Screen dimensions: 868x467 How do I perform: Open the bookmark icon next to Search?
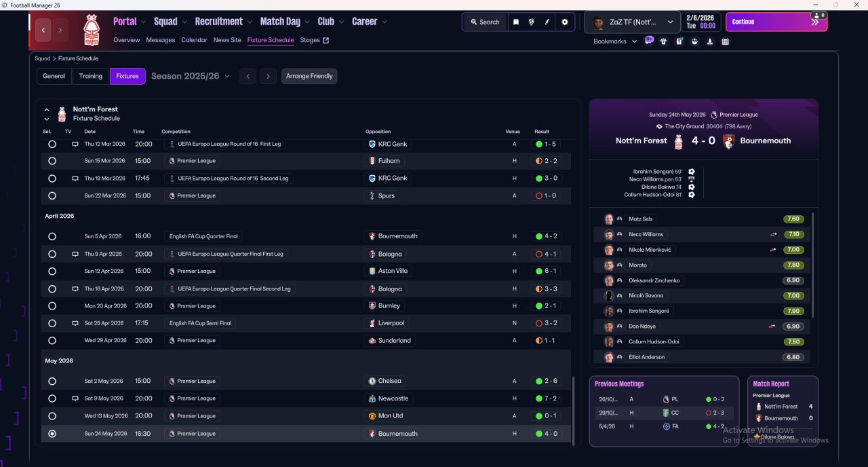click(515, 22)
